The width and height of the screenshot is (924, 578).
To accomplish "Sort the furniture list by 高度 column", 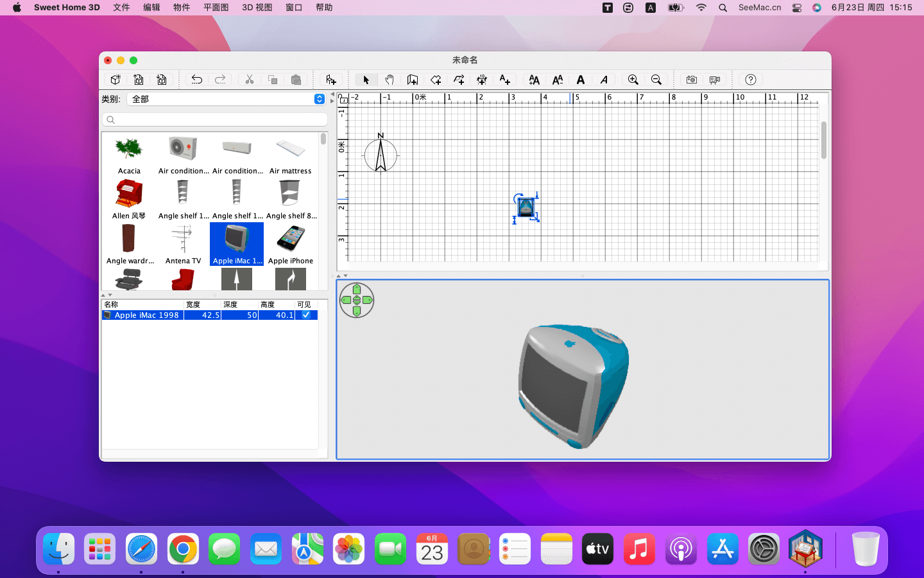I will pyautogui.click(x=277, y=304).
